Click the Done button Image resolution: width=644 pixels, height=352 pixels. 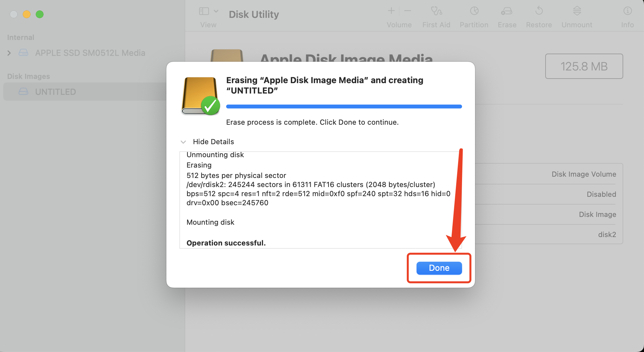(439, 268)
